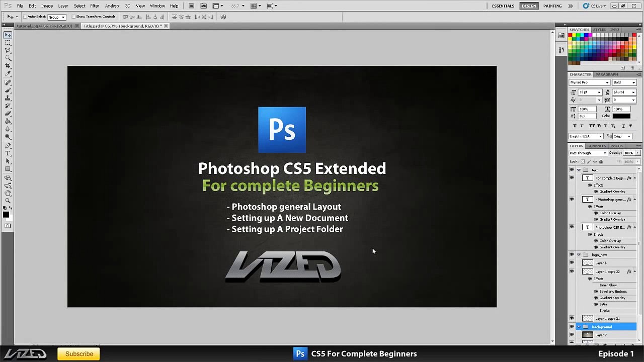644x362 pixels.
Task: Select the Clone Stamp tool
Action: click(x=8, y=97)
